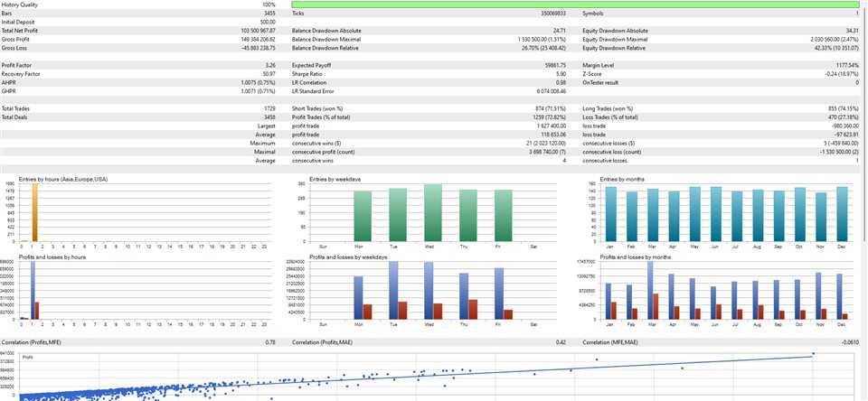Click the green History Quality progress bar
Screen dimensions: 868x401
pyautogui.click(x=579, y=5)
